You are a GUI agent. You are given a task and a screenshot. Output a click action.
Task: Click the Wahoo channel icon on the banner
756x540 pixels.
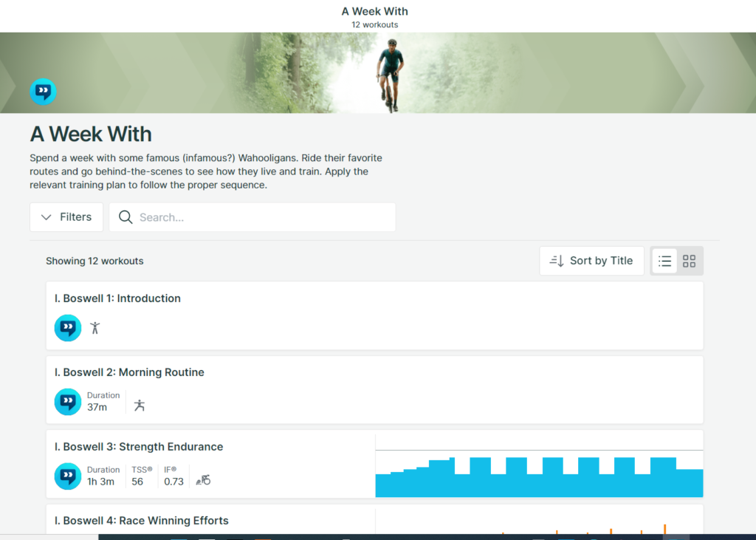43,91
